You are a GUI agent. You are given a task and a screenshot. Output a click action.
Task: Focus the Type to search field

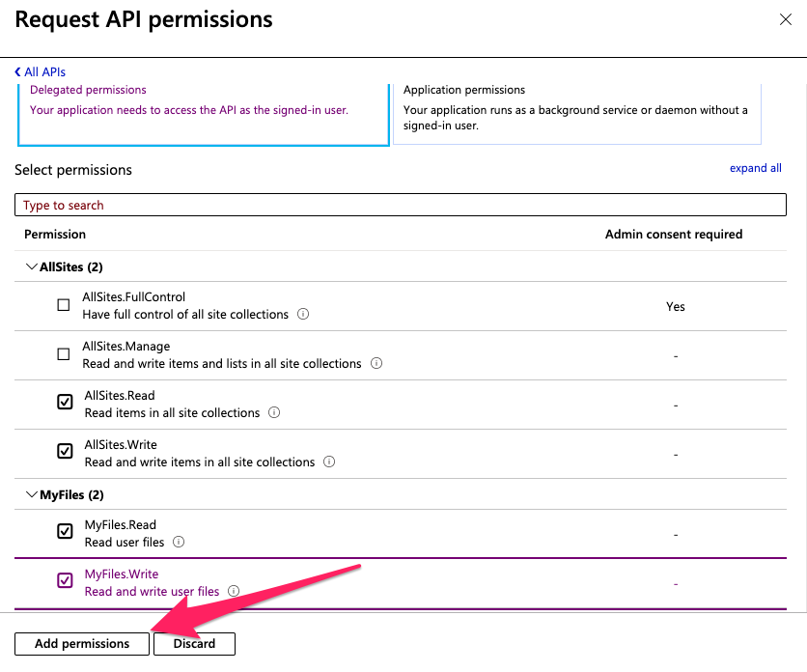pyautogui.click(x=401, y=205)
